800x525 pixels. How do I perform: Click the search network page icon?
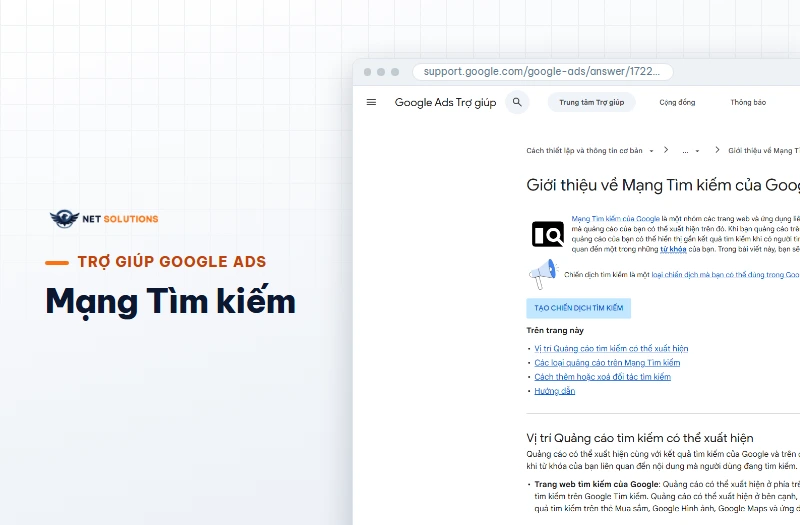[547, 234]
